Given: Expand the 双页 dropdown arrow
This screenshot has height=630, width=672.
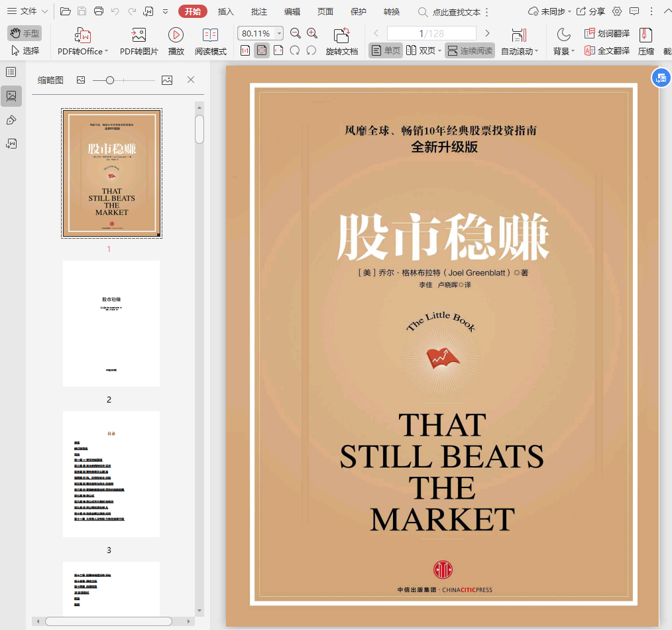Looking at the screenshot, I should click(x=439, y=51).
